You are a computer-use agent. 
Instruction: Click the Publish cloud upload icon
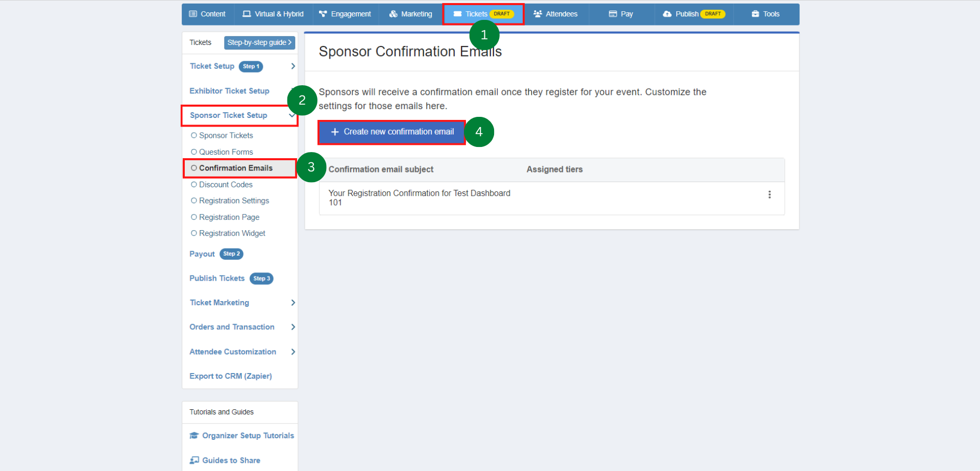tap(667, 14)
